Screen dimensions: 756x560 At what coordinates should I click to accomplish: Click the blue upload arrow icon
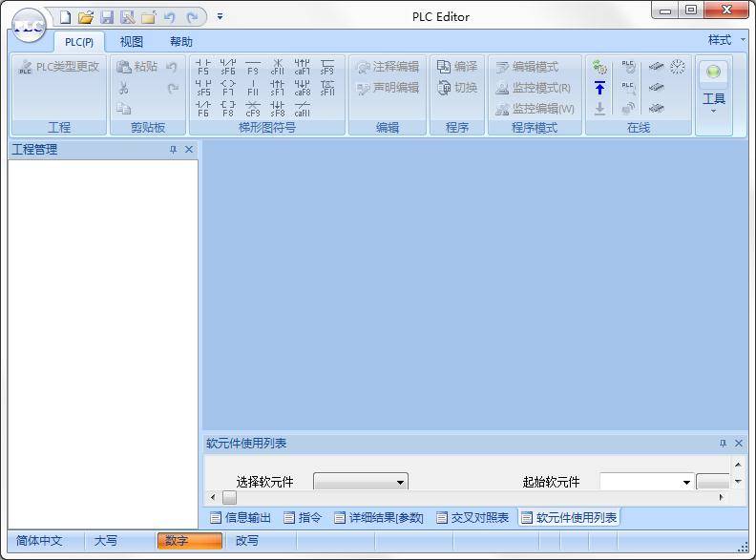[x=599, y=88]
